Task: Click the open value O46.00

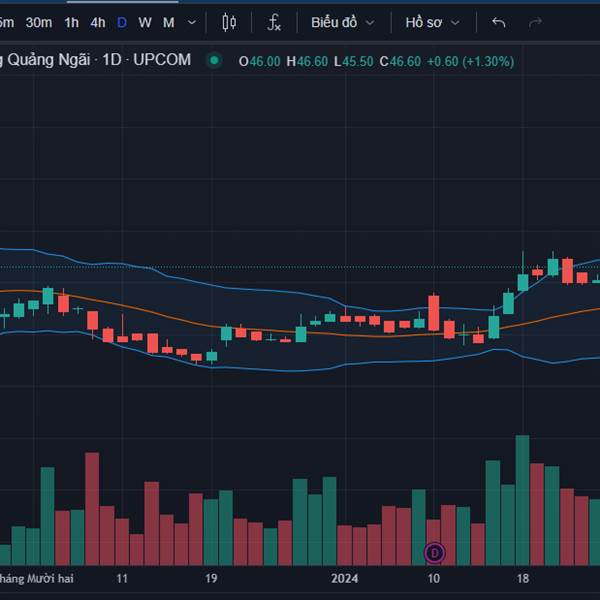Action: pyautogui.click(x=259, y=61)
